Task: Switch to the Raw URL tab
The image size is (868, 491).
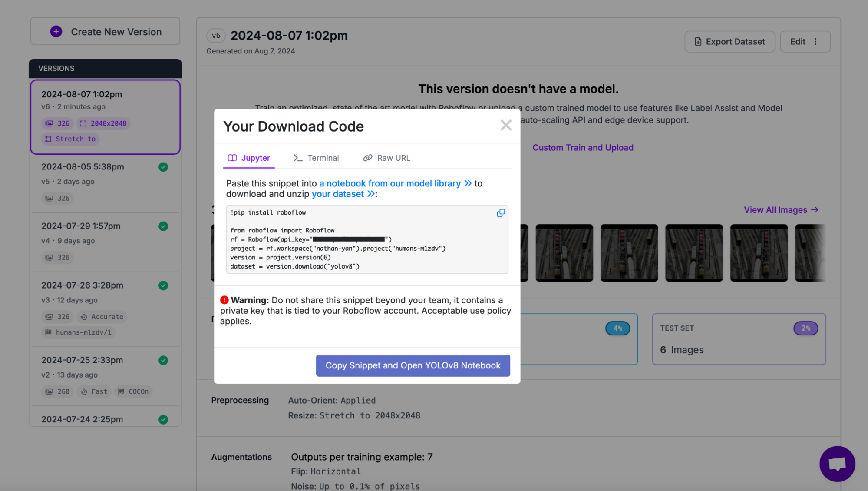Action: 386,158
